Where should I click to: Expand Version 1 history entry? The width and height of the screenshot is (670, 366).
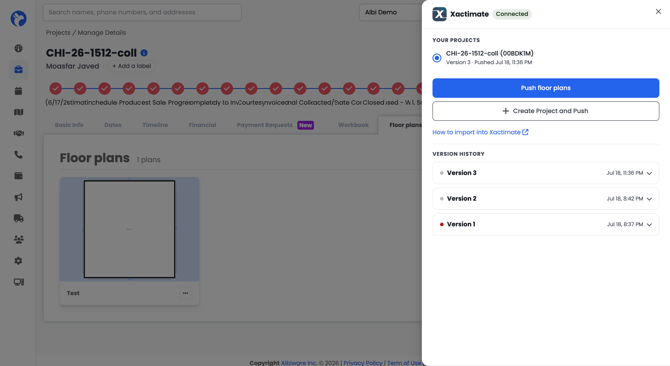click(546, 224)
